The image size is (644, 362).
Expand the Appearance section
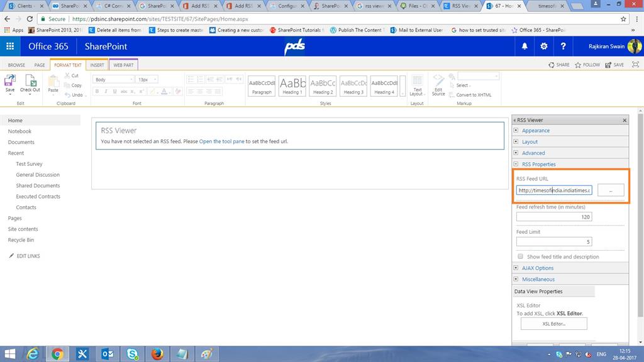[518, 130]
